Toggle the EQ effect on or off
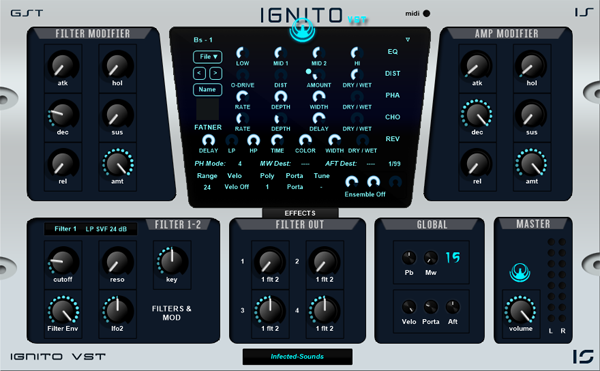600x371 pixels. click(393, 52)
